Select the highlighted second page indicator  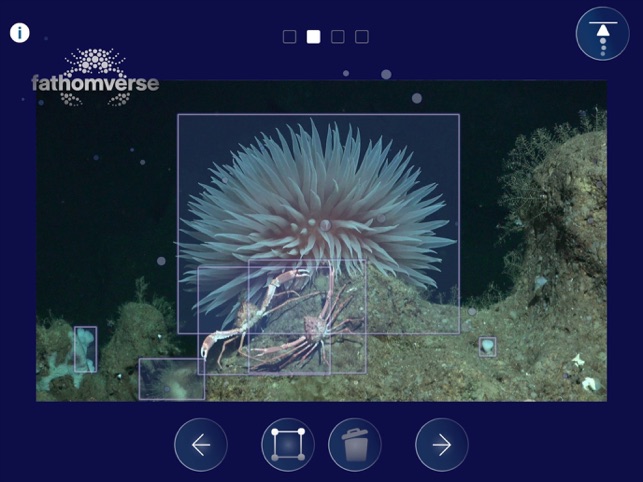313,37
